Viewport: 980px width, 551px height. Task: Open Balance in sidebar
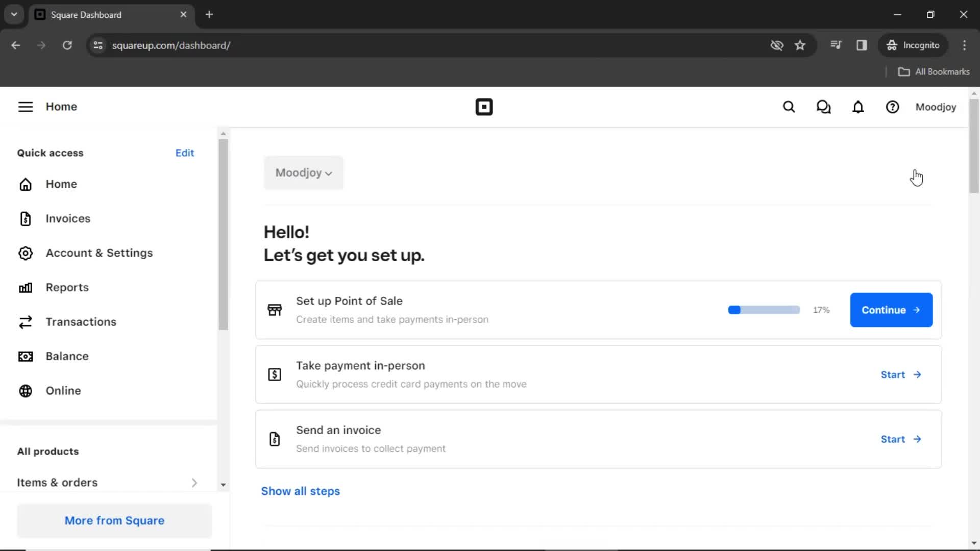[x=67, y=356]
